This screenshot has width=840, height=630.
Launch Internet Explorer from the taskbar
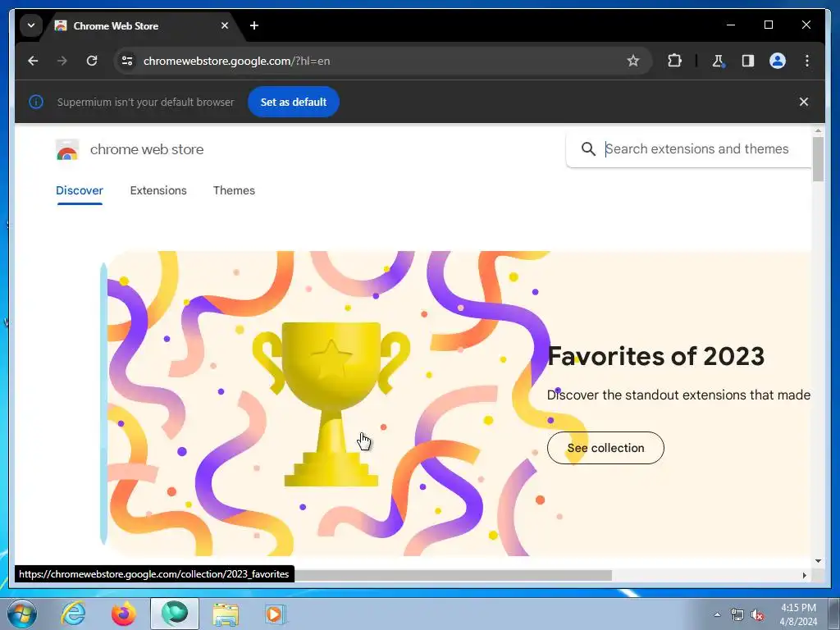[73, 614]
